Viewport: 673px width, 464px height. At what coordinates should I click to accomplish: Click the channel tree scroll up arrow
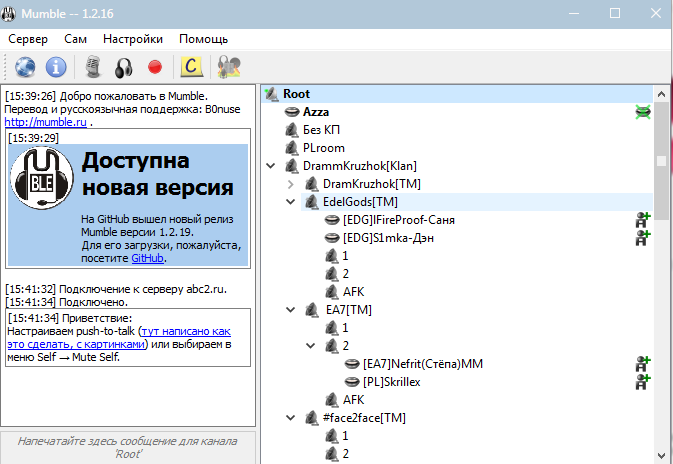[x=661, y=94]
